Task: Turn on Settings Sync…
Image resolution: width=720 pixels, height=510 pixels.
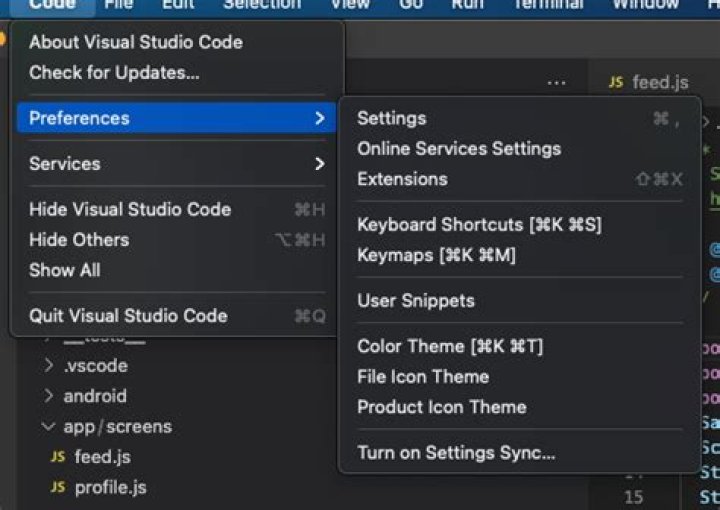Action: click(x=520, y=453)
